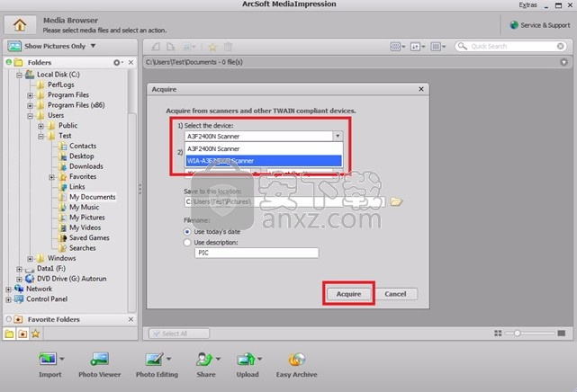
Task: Open the sort order dropdown
Action: [x=418, y=46]
